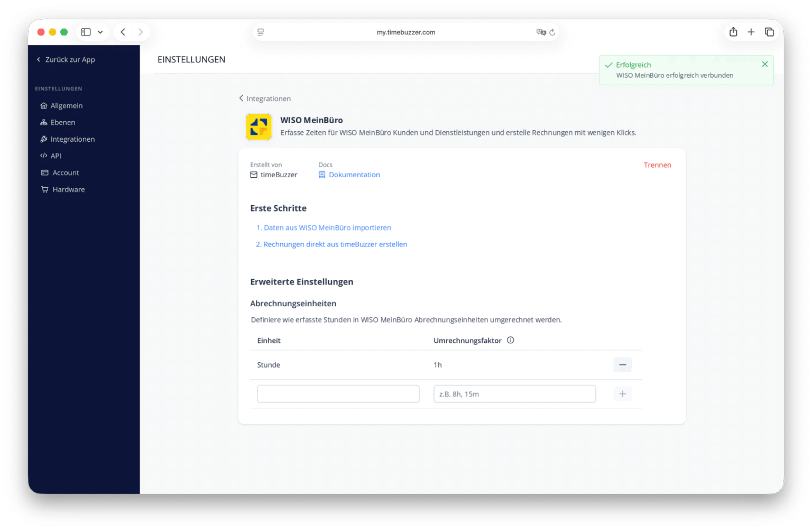Viewport: 812px width, 531px height.
Task: Remove the Stunde unit with minus button
Action: click(622, 365)
